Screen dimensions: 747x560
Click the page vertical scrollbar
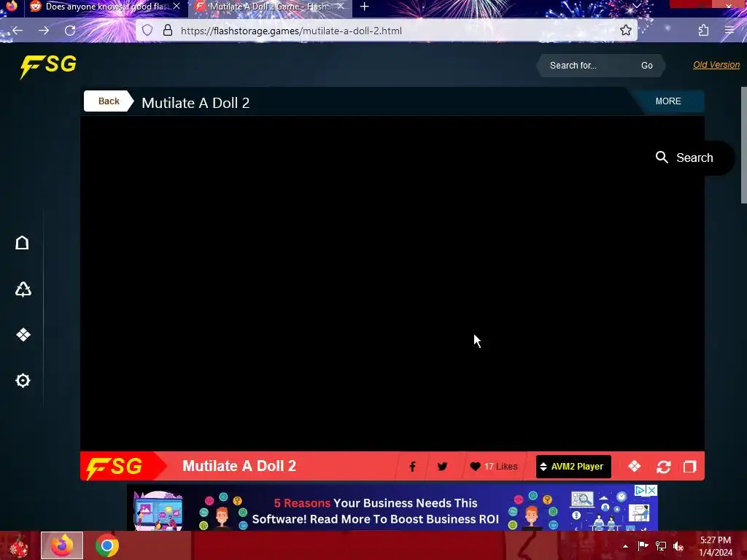(x=743, y=145)
